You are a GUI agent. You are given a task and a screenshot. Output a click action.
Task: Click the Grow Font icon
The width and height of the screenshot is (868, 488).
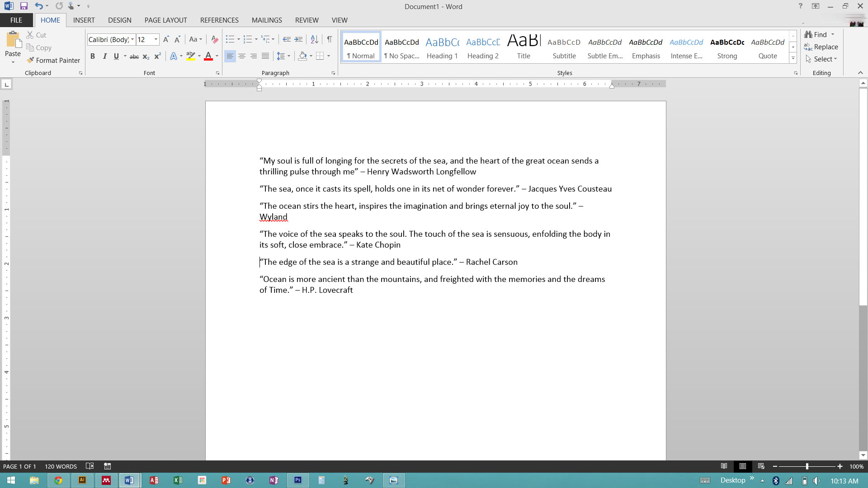(166, 39)
